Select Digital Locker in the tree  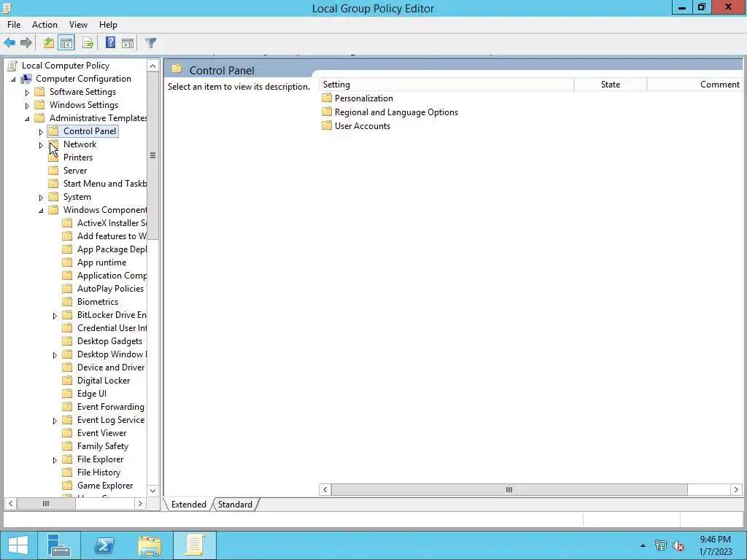click(104, 381)
